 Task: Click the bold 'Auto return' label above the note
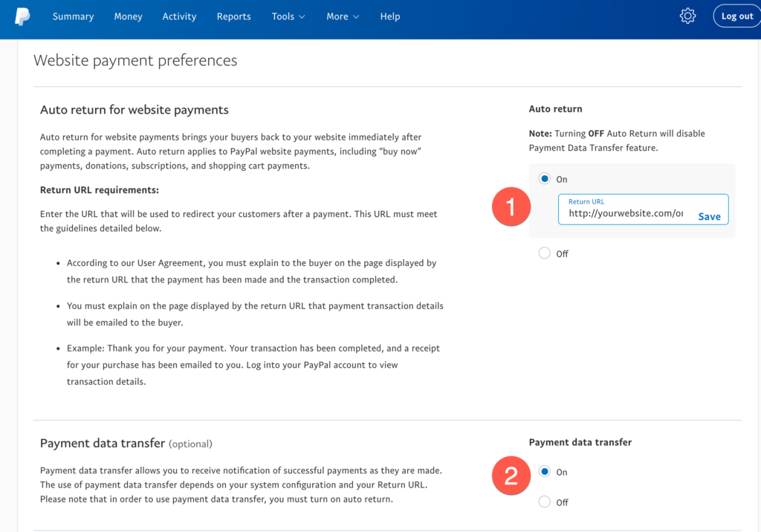pos(556,108)
